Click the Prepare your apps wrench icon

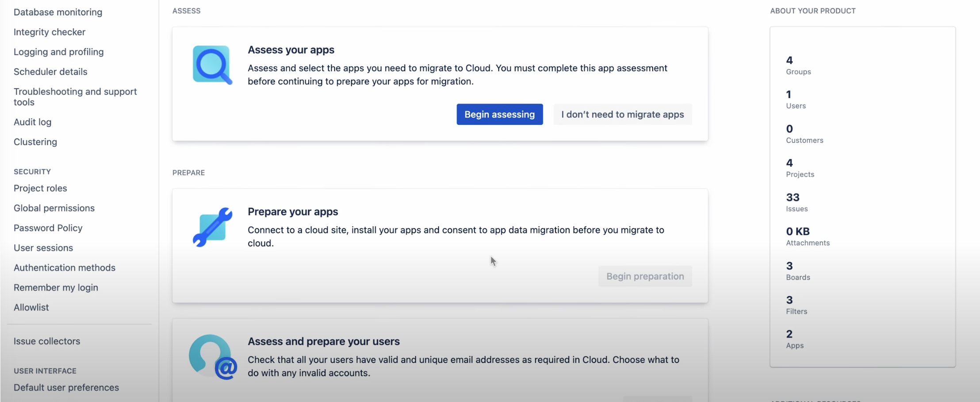point(212,226)
